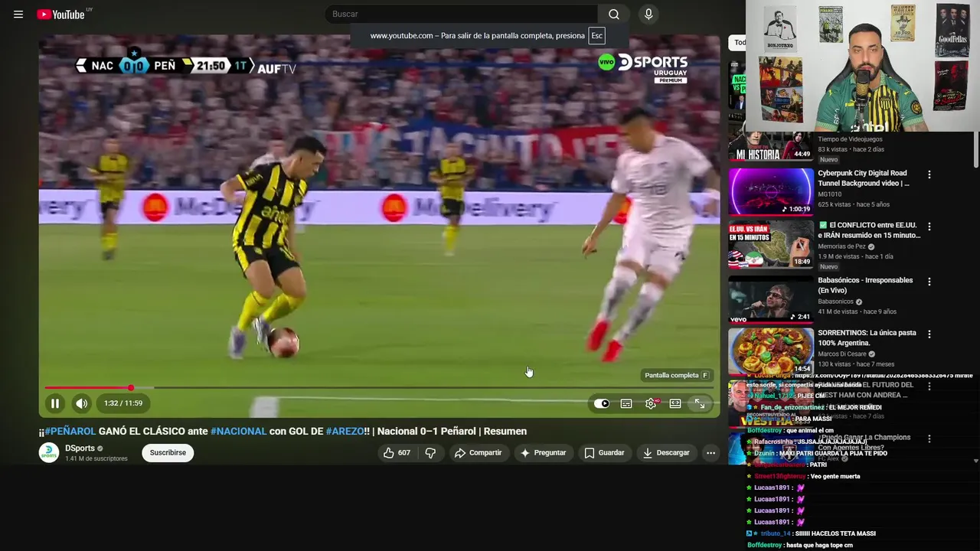Image resolution: width=980 pixels, height=551 pixels.
Task: Open options for the SORRENTINOS video
Action: (x=929, y=334)
